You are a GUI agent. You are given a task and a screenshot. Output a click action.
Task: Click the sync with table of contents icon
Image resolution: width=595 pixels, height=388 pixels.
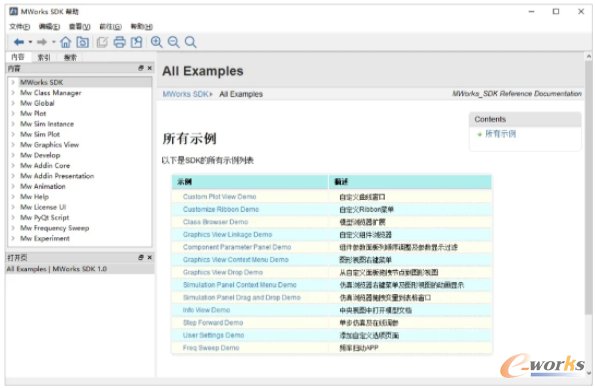(x=83, y=42)
